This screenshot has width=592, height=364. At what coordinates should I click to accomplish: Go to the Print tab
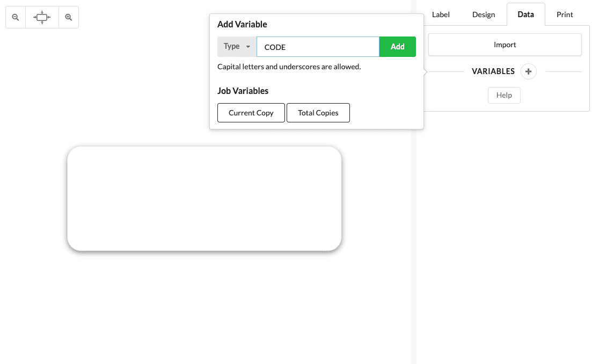(x=565, y=14)
